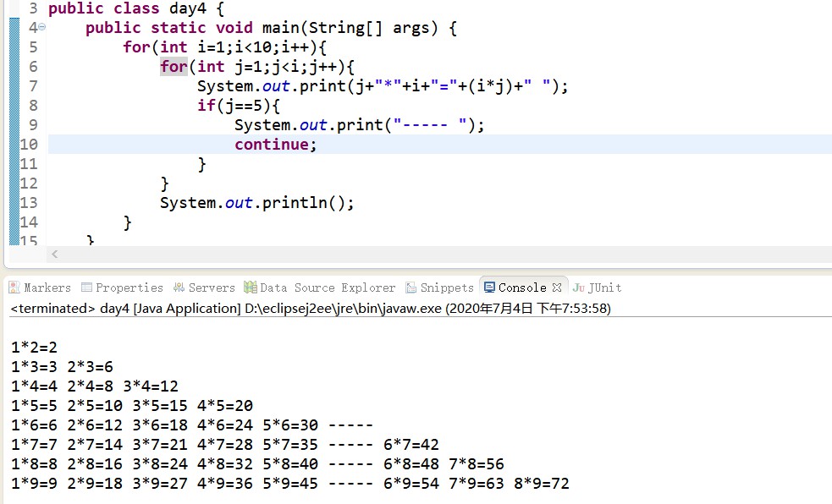The image size is (832, 504).
Task: Click the 'main(String[] args)' method signature
Action: coord(350,28)
